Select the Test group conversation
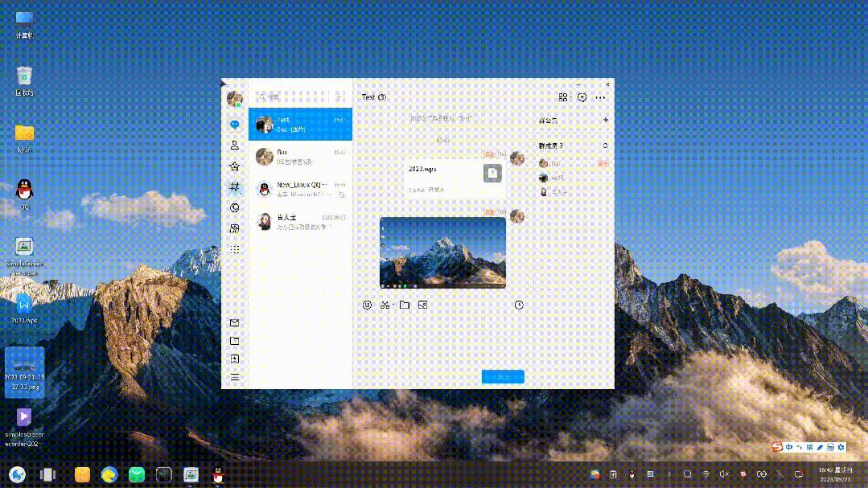Screen dimensions: 868x488 (301, 124)
